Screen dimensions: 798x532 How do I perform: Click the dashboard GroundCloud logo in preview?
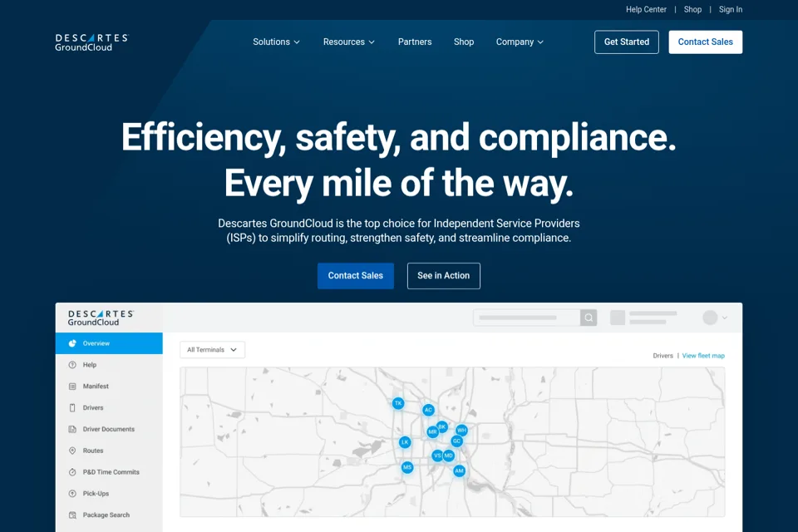[x=101, y=318]
